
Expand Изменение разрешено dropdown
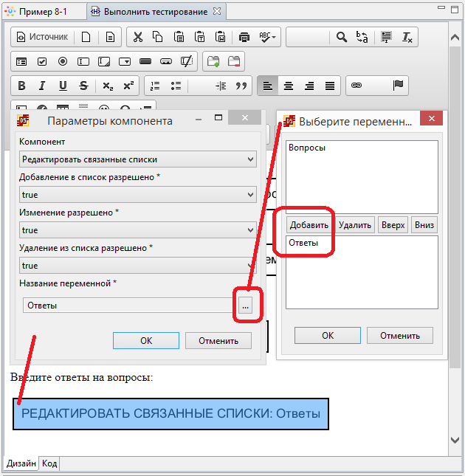pos(138,230)
